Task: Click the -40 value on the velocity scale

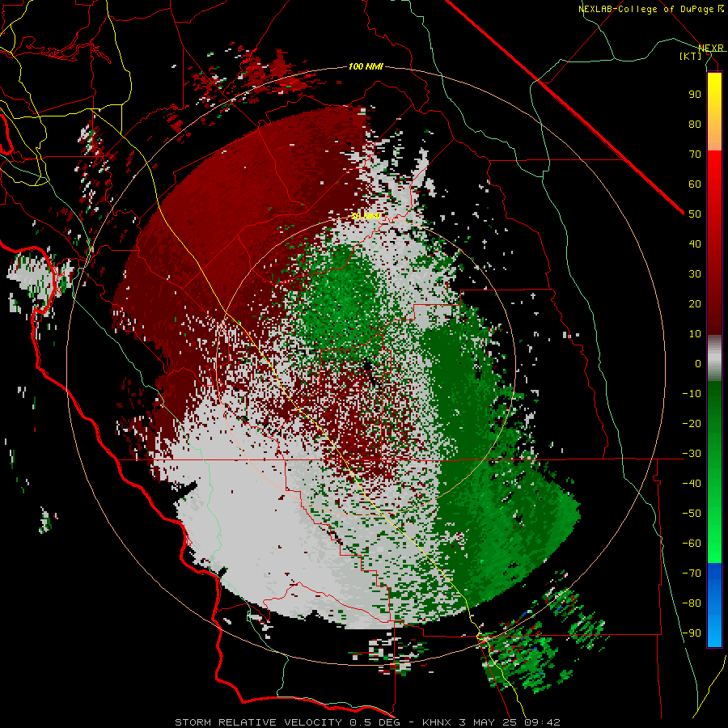Action: [692, 484]
